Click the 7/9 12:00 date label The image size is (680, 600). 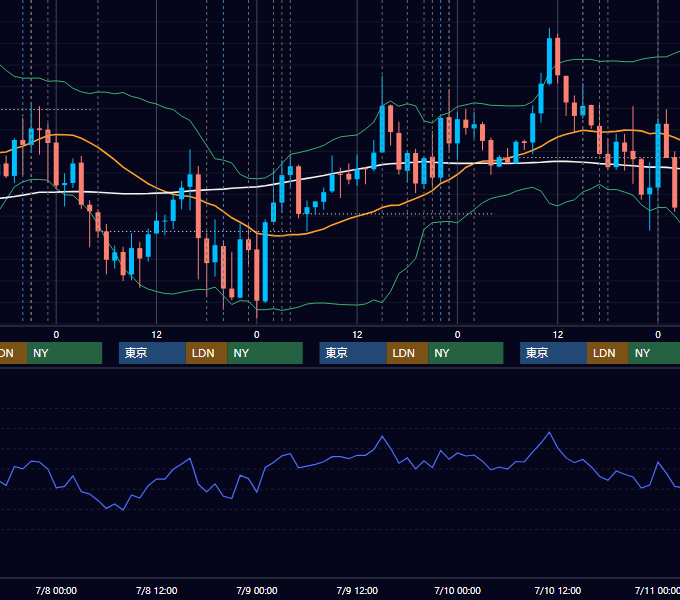[x=357, y=590]
